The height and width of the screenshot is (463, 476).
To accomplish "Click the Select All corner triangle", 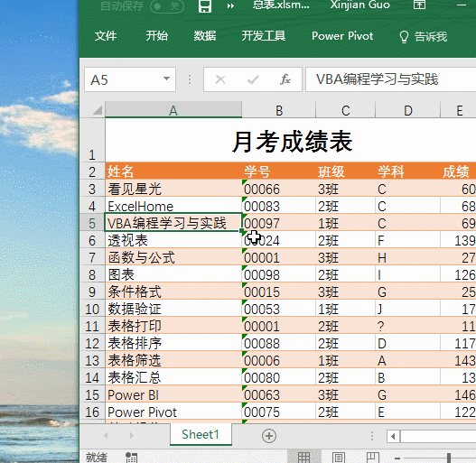I will pyautogui.click(x=98, y=110).
